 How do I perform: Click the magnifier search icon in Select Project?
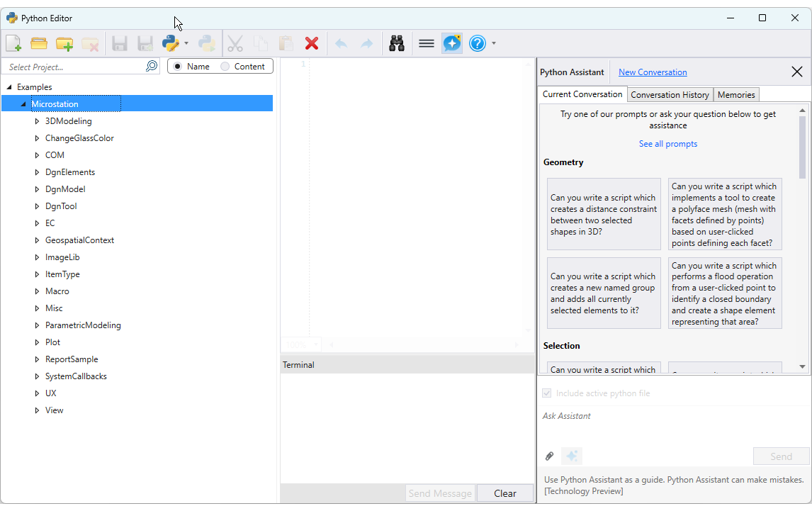point(151,67)
